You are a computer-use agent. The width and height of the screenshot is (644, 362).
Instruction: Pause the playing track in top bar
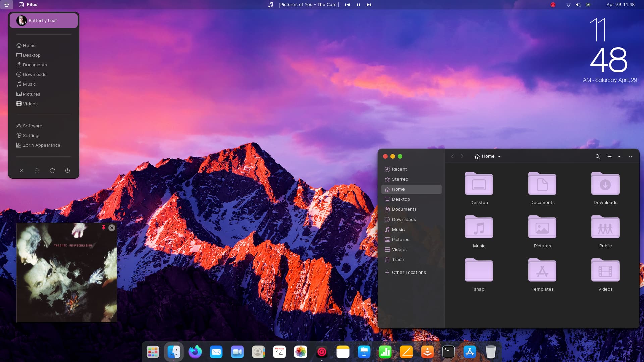(358, 5)
